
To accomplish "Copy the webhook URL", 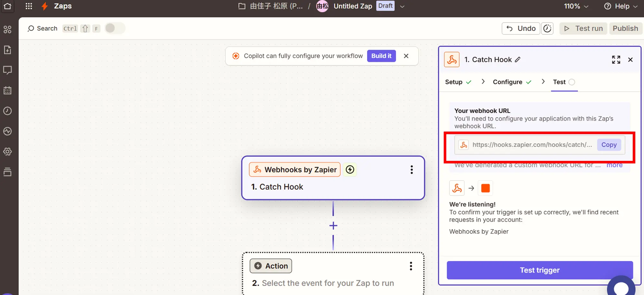I will click(609, 145).
